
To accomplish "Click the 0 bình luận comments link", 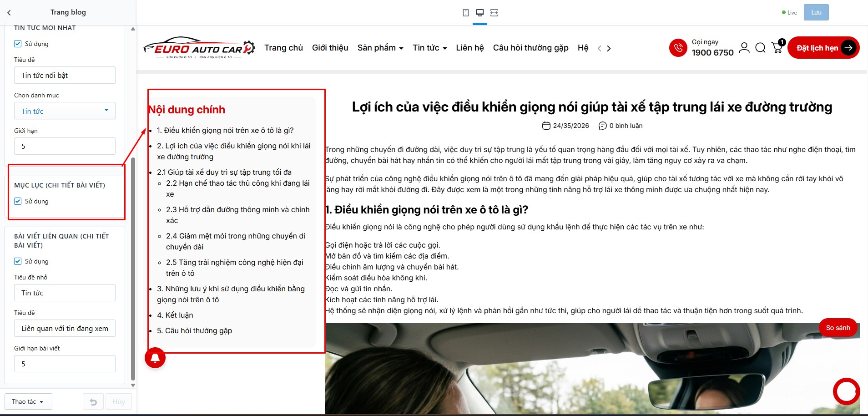I will click(626, 126).
